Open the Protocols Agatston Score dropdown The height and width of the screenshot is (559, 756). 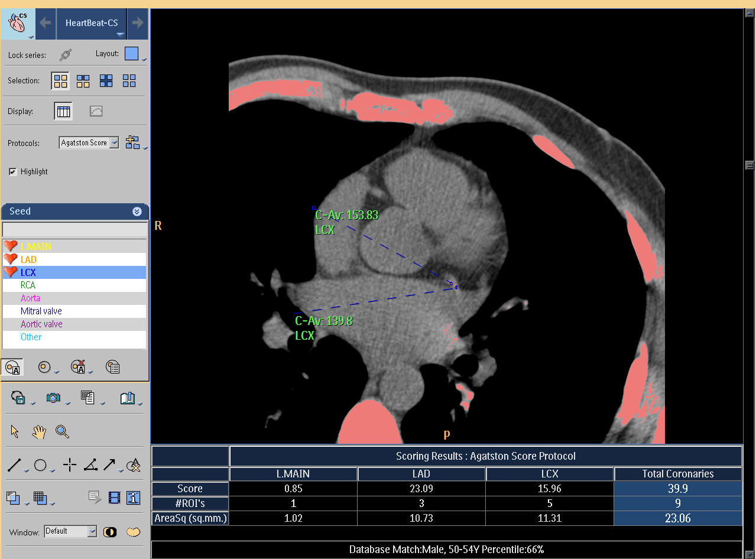[x=114, y=142]
